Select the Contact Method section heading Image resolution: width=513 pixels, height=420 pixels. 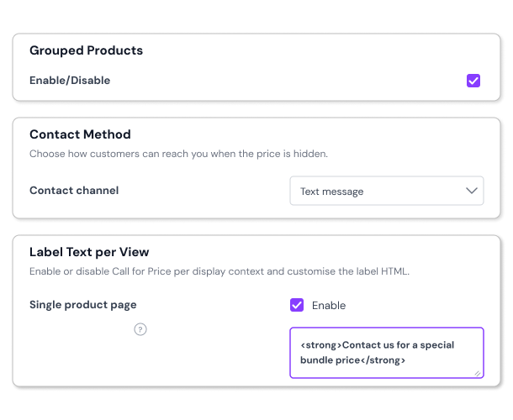[x=80, y=134]
